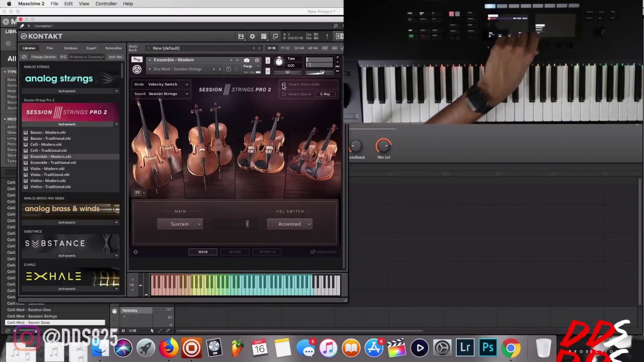Open Logic Pro from the dock
Image resolution: width=644 pixels, height=362 pixels.
pos(214,347)
